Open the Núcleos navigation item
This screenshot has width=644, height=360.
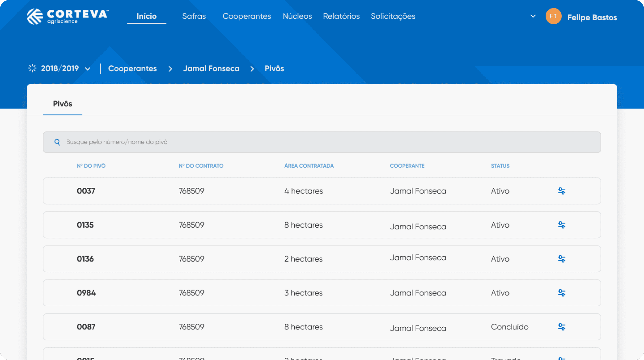click(x=297, y=16)
